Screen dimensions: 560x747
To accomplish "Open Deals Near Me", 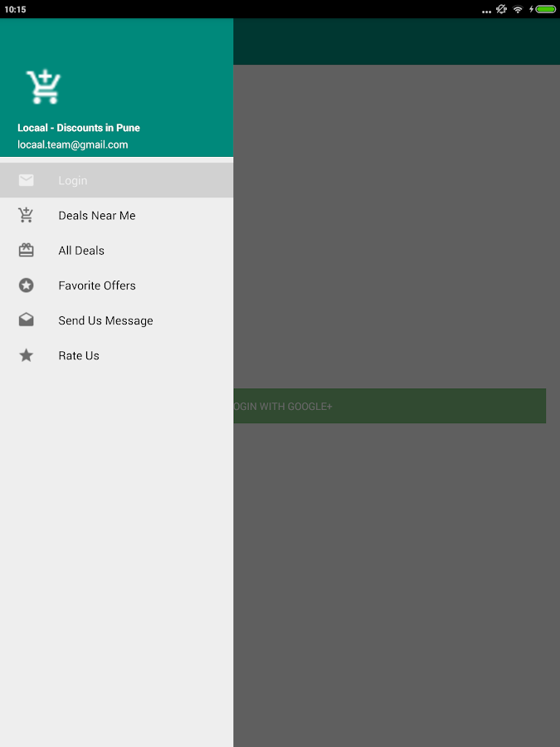I will [117, 215].
